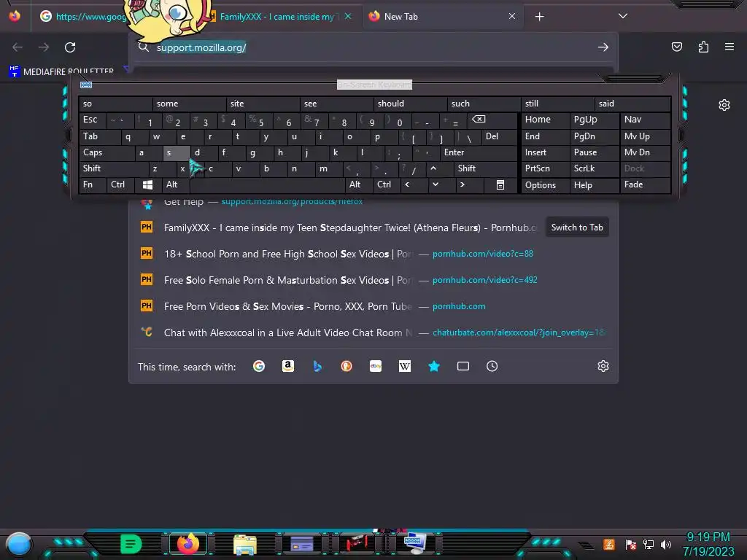
Task: Reload the current page
Action: pos(70,47)
